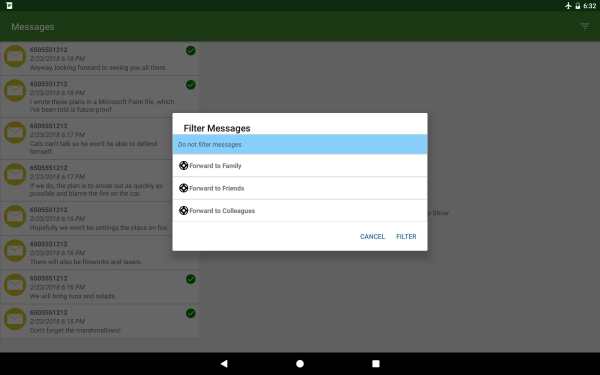Select 'Do not filter messages' option
The image size is (600, 375).
tap(300, 144)
